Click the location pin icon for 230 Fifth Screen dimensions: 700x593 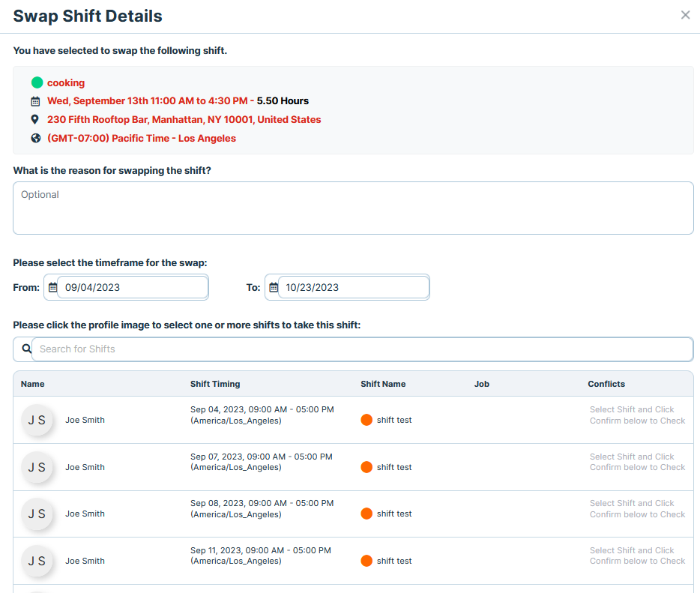(34, 119)
